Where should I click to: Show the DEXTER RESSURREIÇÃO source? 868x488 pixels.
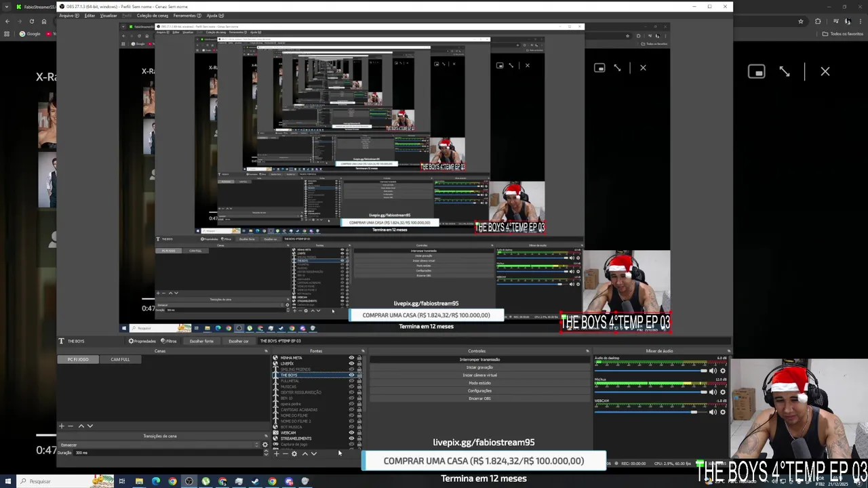pyautogui.click(x=351, y=392)
